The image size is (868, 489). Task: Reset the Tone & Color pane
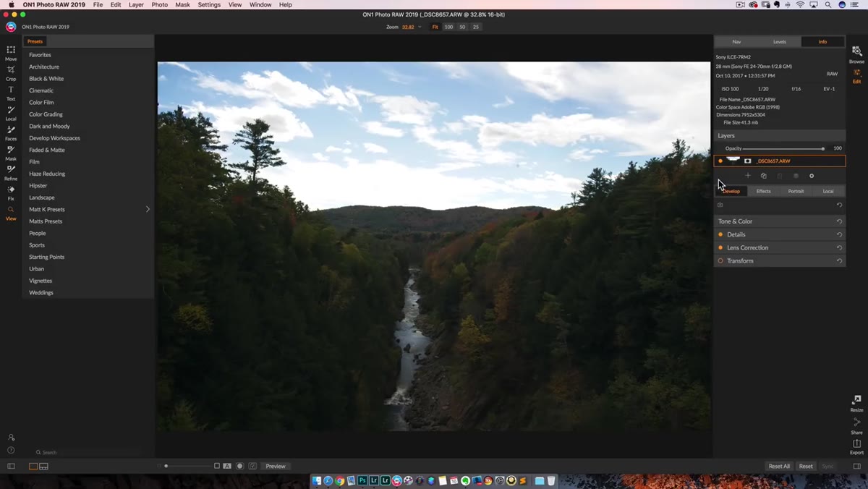tap(839, 221)
